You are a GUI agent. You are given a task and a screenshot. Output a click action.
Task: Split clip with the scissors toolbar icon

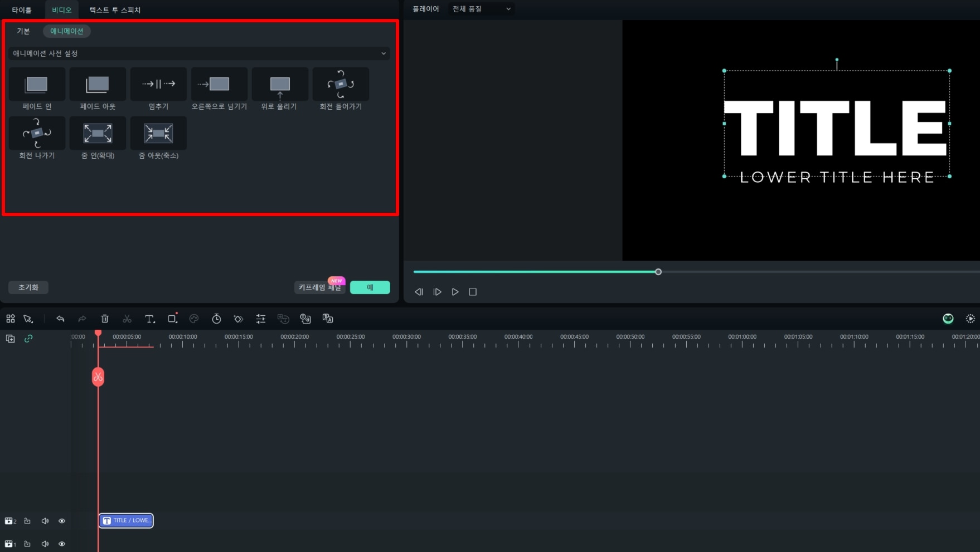pyautogui.click(x=127, y=319)
